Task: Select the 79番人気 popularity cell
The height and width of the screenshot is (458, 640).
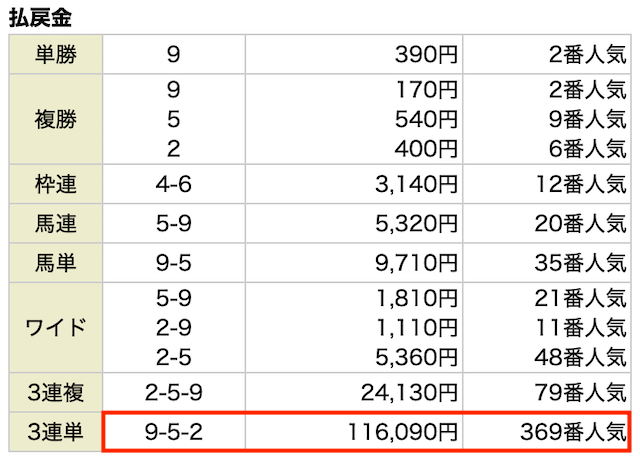Action: click(547, 392)
